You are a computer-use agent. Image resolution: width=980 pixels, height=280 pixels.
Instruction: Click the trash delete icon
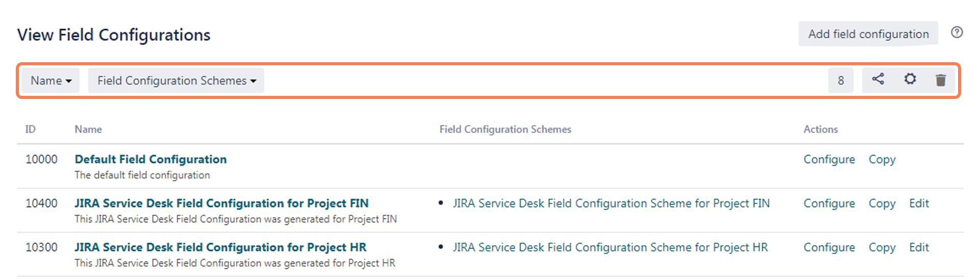tap(941, 80)
